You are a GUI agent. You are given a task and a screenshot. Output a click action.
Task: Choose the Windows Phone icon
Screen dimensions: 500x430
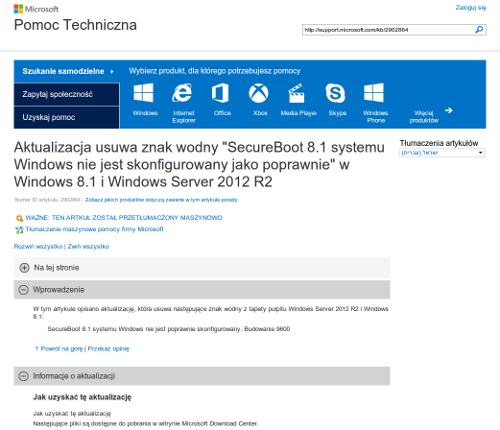[x=374, y=93]
